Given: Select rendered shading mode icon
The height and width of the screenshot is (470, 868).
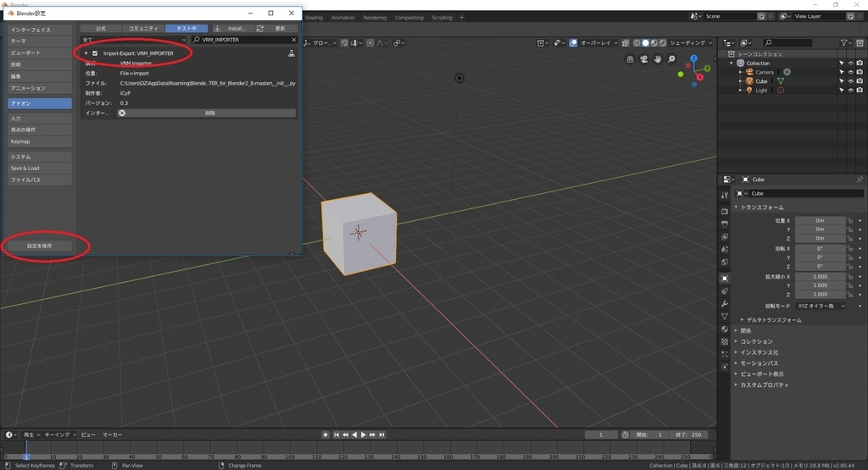Looking at the screenshot, I should tap(663, 42).
